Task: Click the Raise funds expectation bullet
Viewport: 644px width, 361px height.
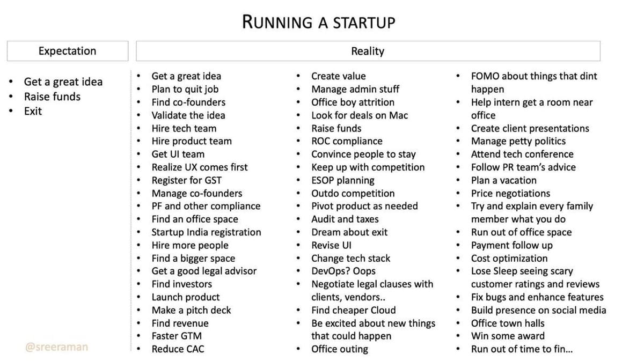Action: (x=52, y=97)
